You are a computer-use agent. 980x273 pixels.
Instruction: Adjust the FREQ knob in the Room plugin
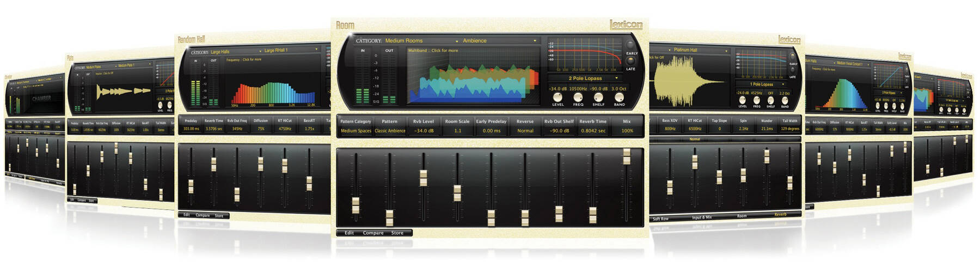[578, 97]
